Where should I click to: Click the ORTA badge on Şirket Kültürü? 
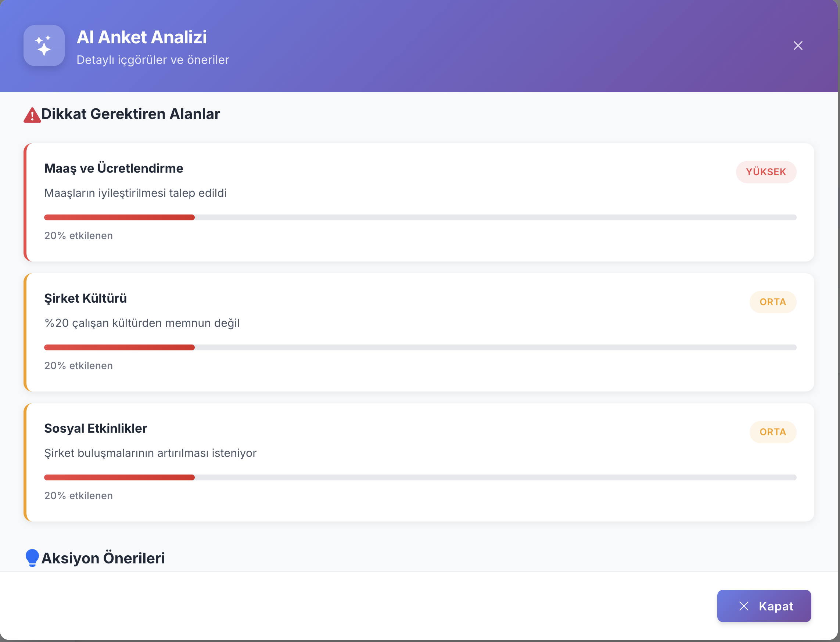pyautogui.click(x=772, y=302)
